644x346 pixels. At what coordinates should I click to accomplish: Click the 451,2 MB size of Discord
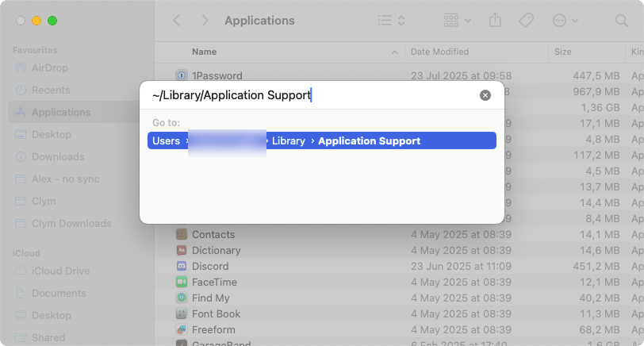[x=596, y=267]
